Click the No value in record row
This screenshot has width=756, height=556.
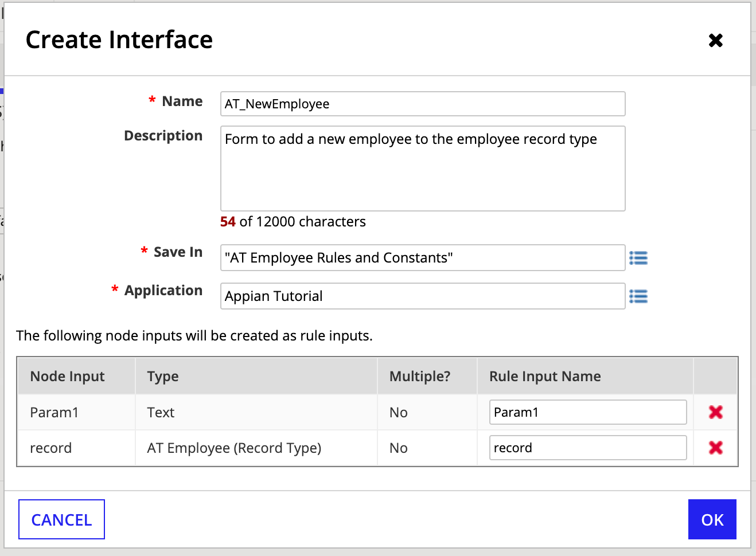click(427, 448)
